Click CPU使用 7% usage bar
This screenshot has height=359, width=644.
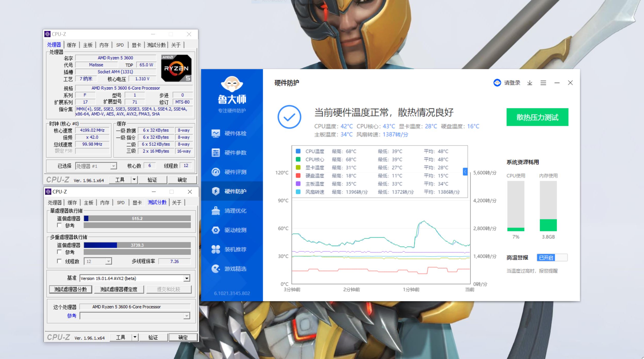[x=516, y=206]
